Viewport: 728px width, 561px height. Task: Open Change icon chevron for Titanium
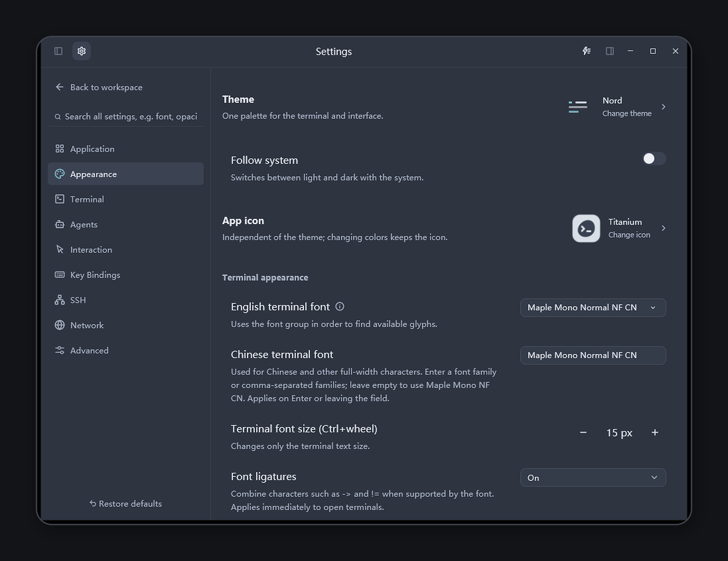pos(663,228)
